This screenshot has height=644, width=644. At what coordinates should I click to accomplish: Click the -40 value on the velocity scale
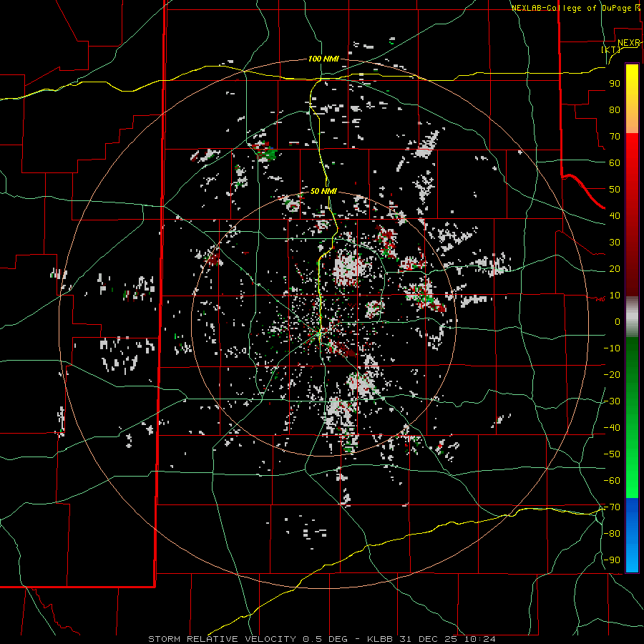(x=612, y=428)
